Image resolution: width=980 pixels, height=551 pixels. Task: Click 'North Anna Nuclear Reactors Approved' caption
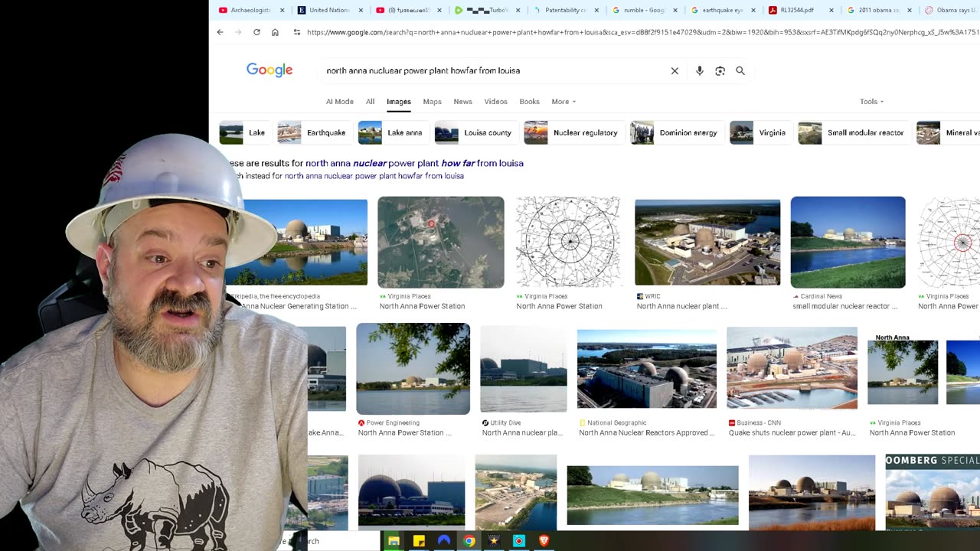646,433
